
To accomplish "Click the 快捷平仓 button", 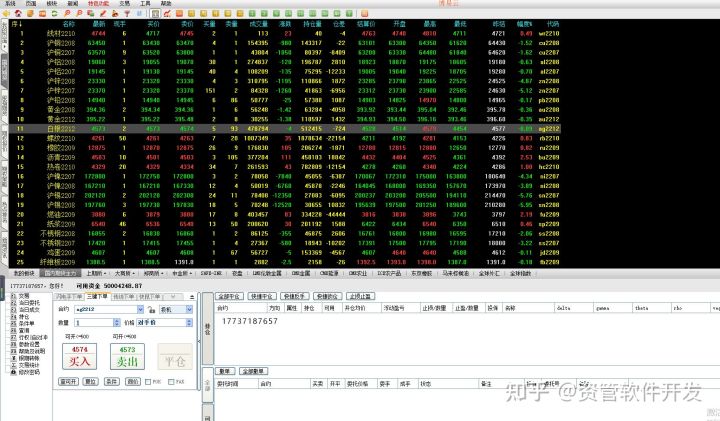I will click(x=262, y=296).
